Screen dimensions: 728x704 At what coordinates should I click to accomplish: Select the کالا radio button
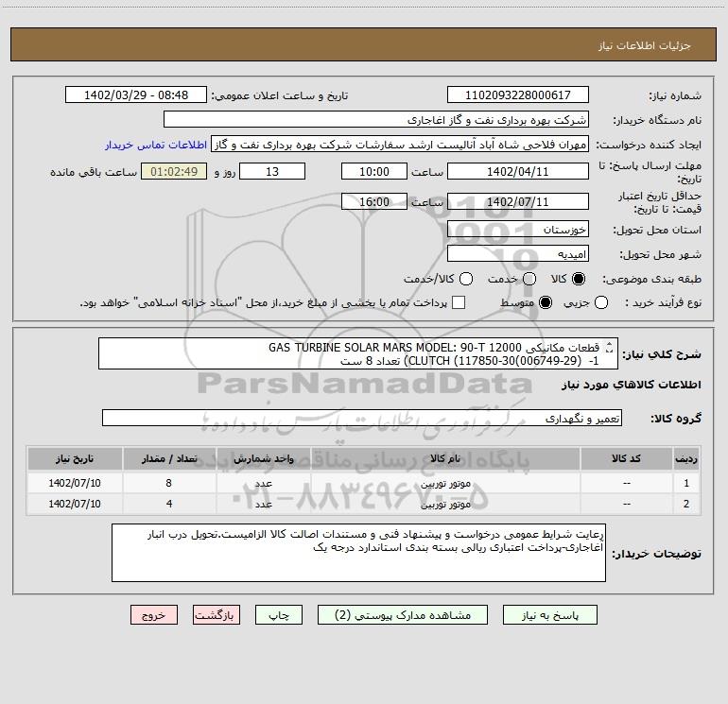point(579,279)
